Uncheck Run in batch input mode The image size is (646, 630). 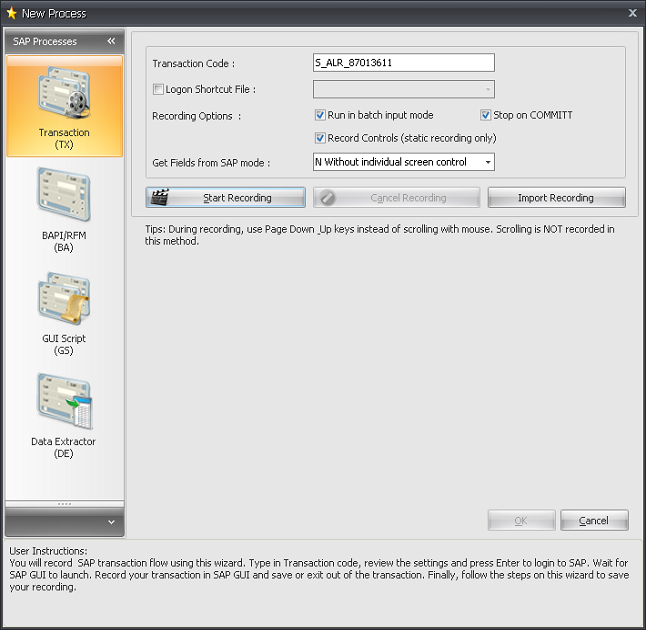[320, 115]
